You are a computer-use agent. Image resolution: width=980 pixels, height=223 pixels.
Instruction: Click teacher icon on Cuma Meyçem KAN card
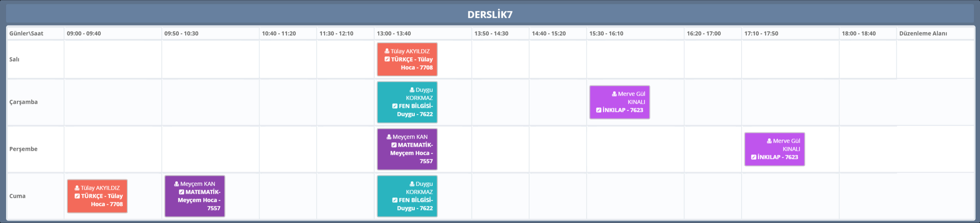coord(176,184)
